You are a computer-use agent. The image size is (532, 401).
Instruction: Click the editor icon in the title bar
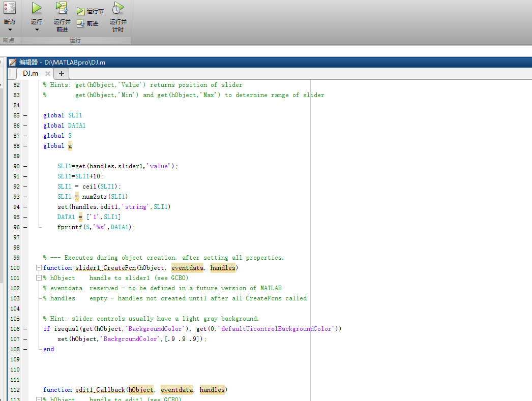point(12,62)
